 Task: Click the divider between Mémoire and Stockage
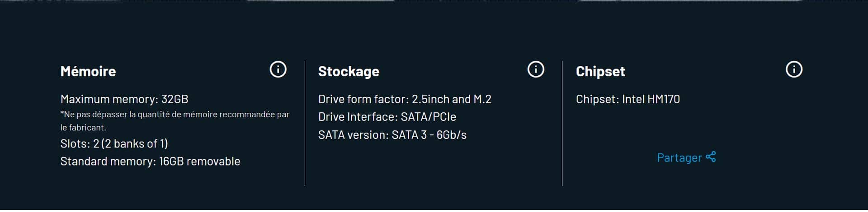(x=305, y=123)
